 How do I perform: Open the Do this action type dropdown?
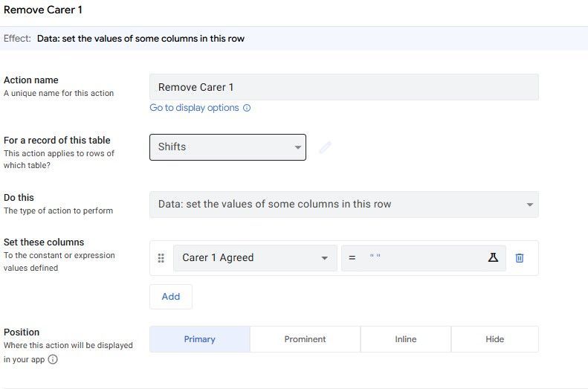pos(344,205)
